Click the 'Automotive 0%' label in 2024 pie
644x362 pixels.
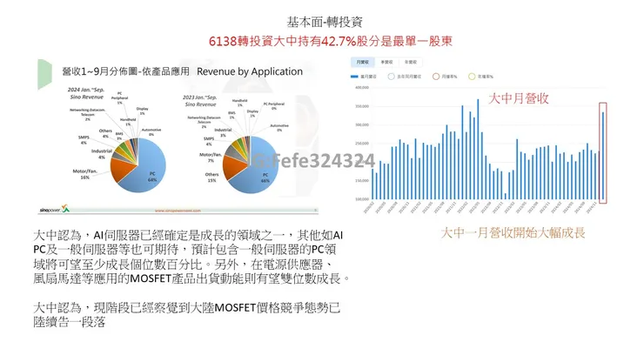click(x=151, y=132)
